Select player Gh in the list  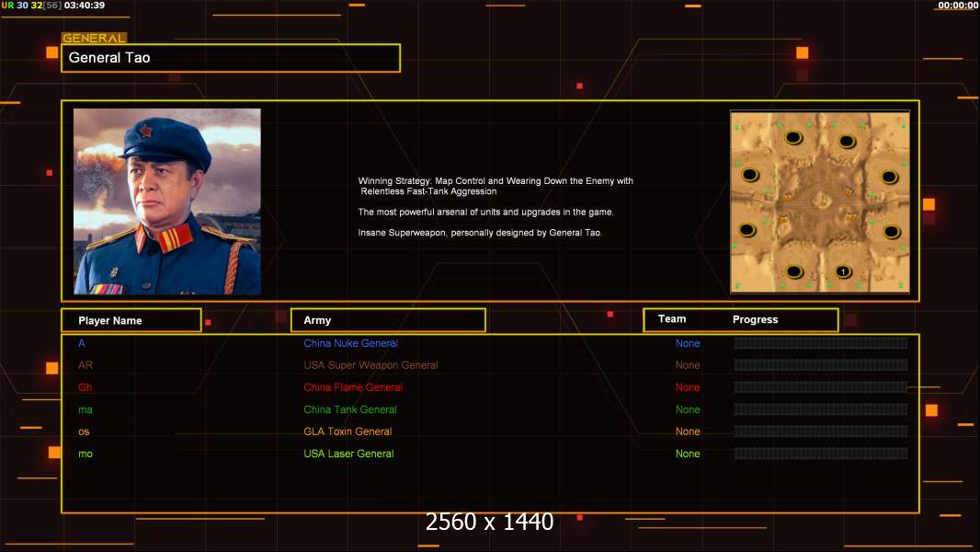tap(85, 387)
